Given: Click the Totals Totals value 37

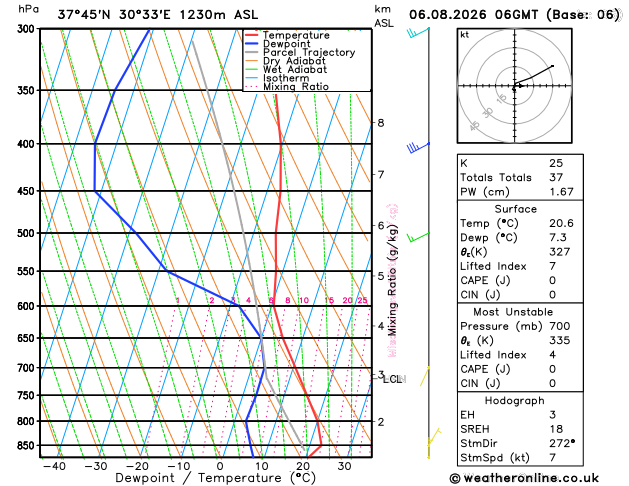Looking at the screenshot, I should pyautogui.click(x=556, y=177).
